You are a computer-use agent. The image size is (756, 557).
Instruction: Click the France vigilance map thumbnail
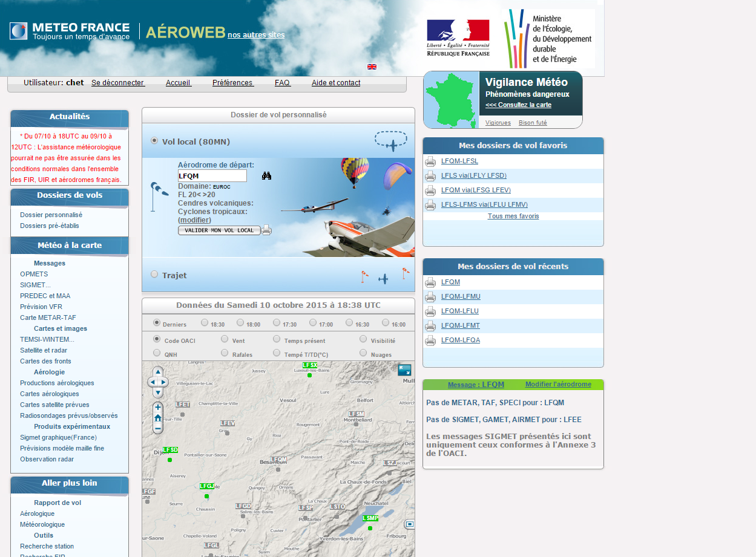pyautogui.click(x=452, y=100)
